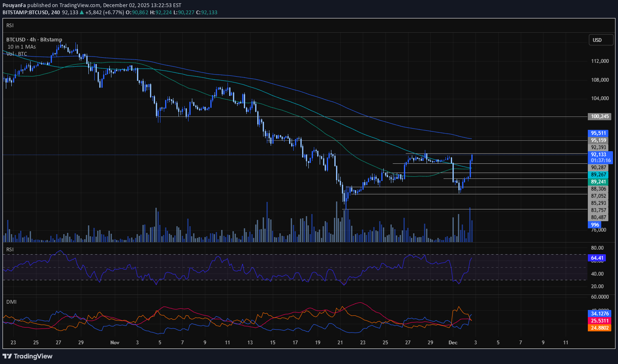Click the Dec label on the time axis

[453, 342]
